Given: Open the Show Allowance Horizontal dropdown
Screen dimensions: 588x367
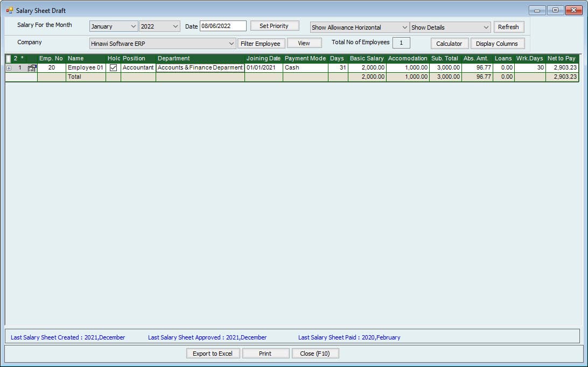Looking at the screenshot, I should point(359,27).
